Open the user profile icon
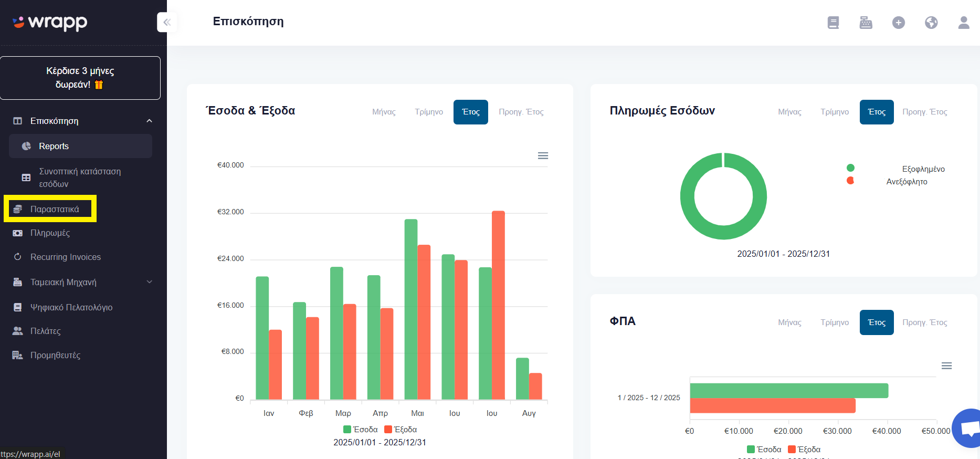980x459 pixels. pos(964,23)
